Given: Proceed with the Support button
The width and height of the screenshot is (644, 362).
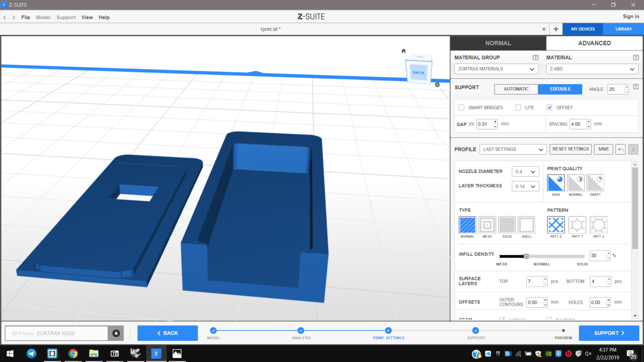Looking at the screenshot, I should [x=609, y=333].
